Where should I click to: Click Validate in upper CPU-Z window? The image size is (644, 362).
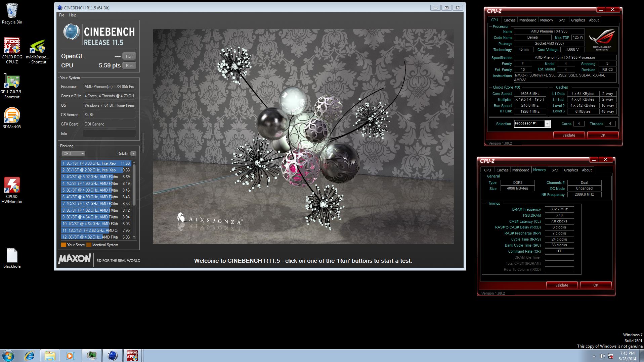point(569,135)
